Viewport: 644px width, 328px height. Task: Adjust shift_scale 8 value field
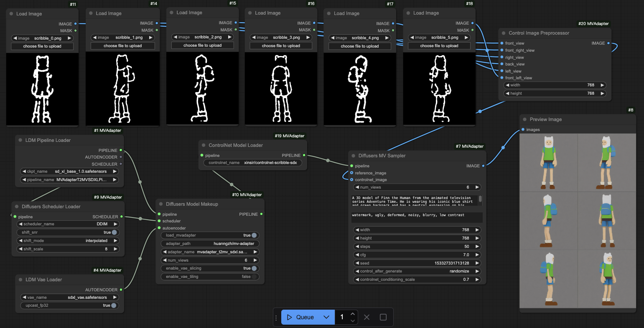tap(68, 249)
